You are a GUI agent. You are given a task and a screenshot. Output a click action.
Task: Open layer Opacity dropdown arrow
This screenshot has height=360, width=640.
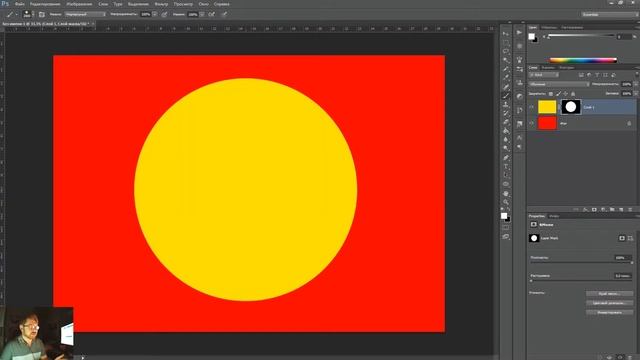coord(636,84)
